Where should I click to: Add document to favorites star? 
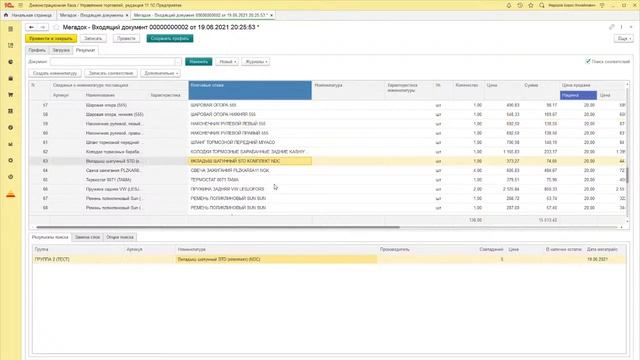(56, 27)
